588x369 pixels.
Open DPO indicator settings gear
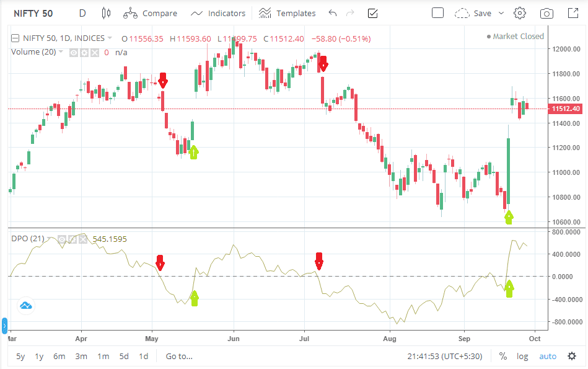point(72,239)
